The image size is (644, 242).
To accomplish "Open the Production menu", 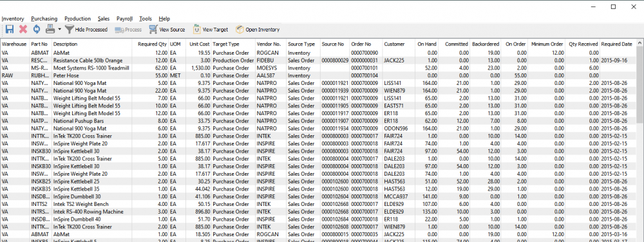I will (78, 19).
